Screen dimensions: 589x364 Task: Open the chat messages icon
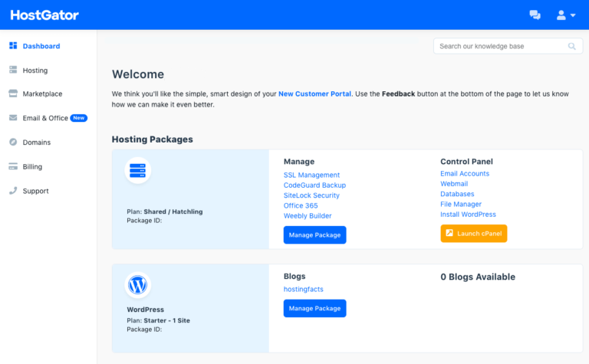(x=535, y=15)
